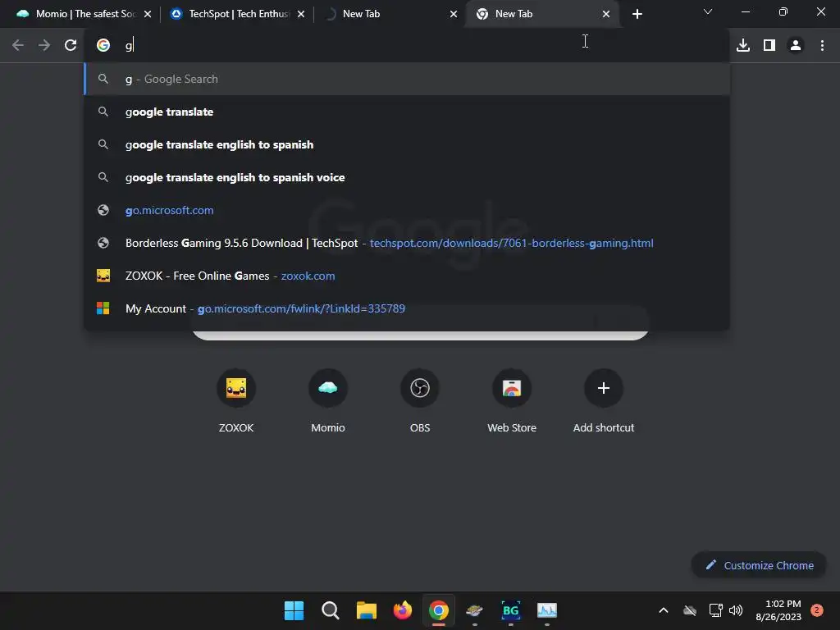This screenshot has height=630, width=840.
Task: Open ZOXOK Free Online Games suggestion
Action: 407,276
